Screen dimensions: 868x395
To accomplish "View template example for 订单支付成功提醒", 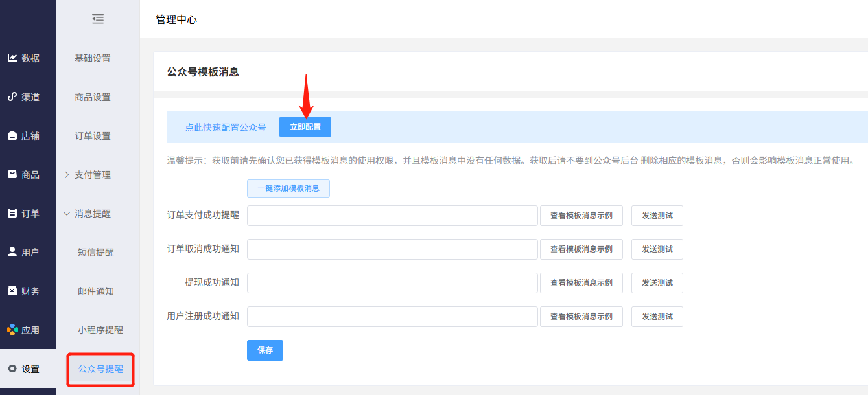I will click(581, 216).
